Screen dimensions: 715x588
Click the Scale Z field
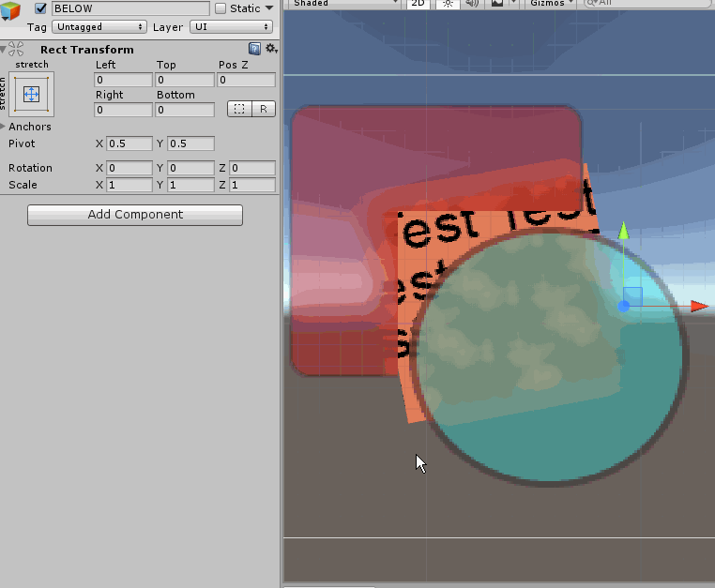click(x=252, y=185)
